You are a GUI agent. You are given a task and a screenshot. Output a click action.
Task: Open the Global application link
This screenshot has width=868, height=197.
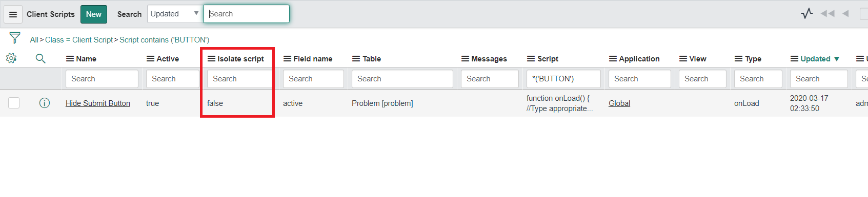coord(619,103)
